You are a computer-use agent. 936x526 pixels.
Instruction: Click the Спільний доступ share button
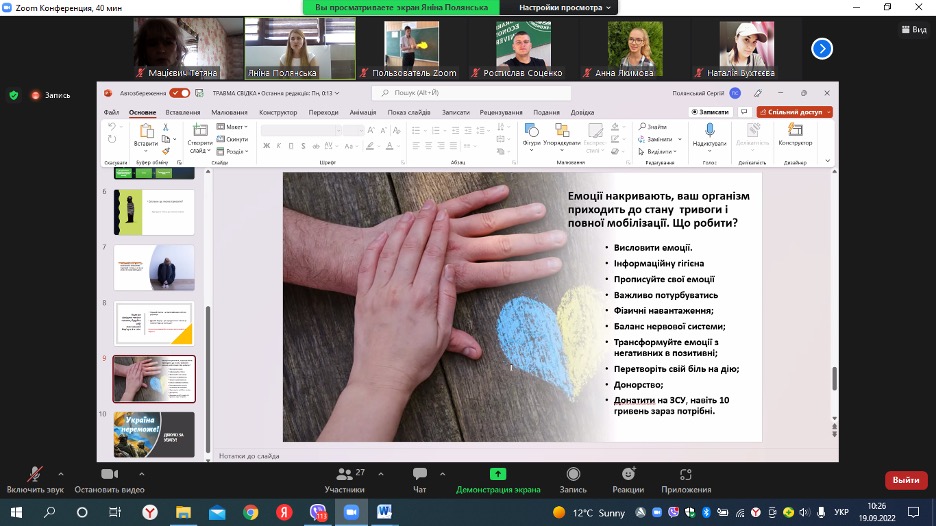(x=795, y=112)
